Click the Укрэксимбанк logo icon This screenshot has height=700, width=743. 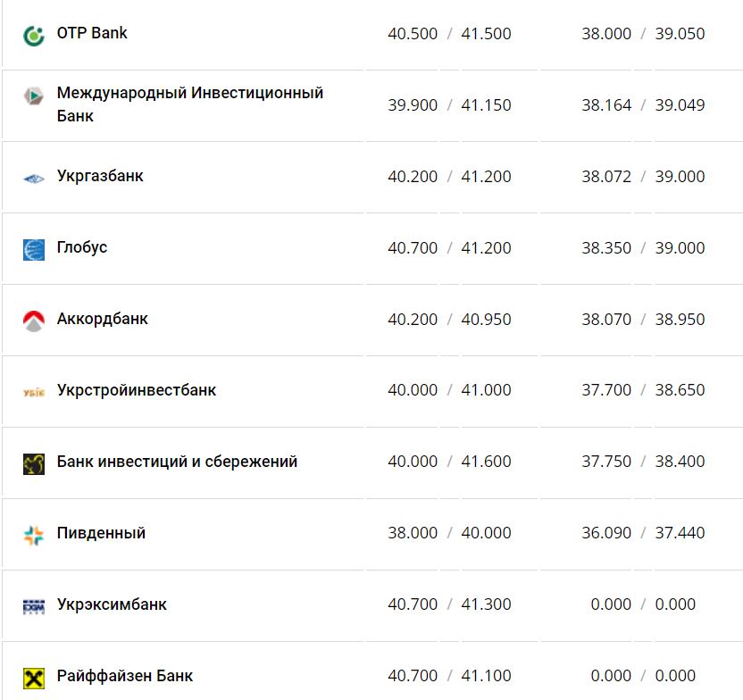click(x=34, y=606)
